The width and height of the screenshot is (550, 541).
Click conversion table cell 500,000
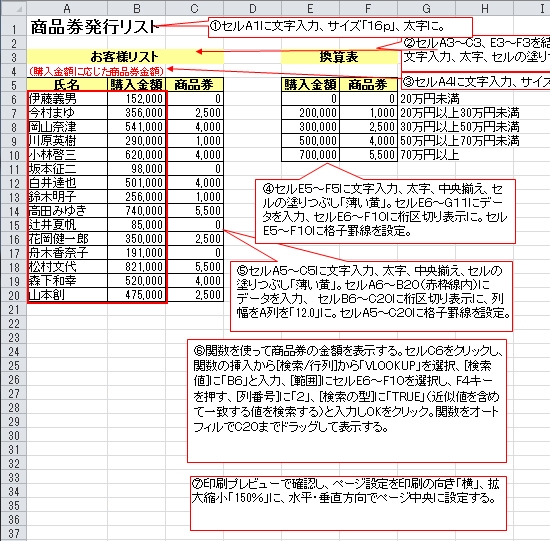point(310,141)
